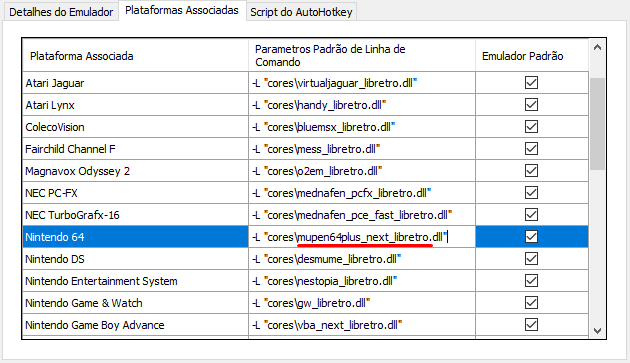Viewport: 630px width, 363px height.
Task: Toggle the Atari Lynx default emulator checkbox
Action: click(x=531, y=105)
